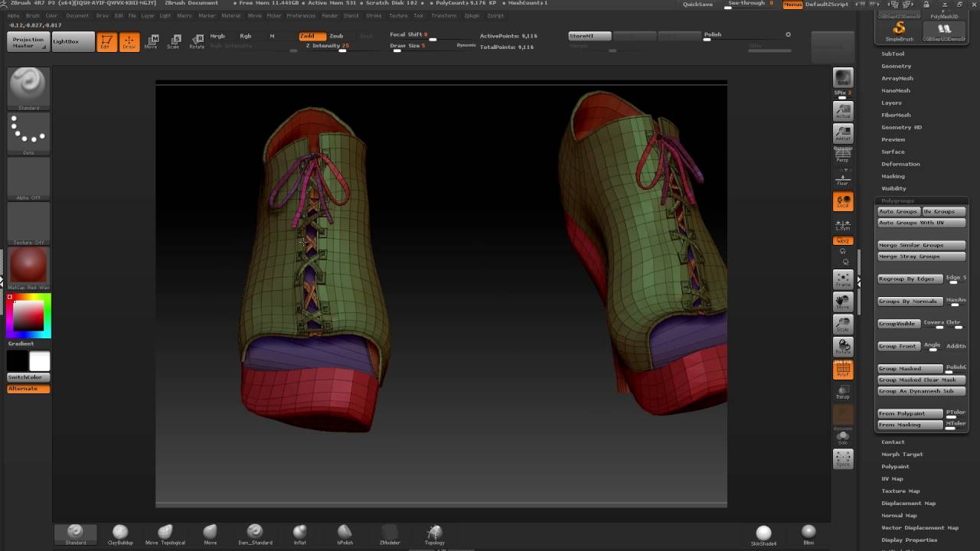Select the Topology brush
This screenshot has height=551, width=980.
coord(435,534)
